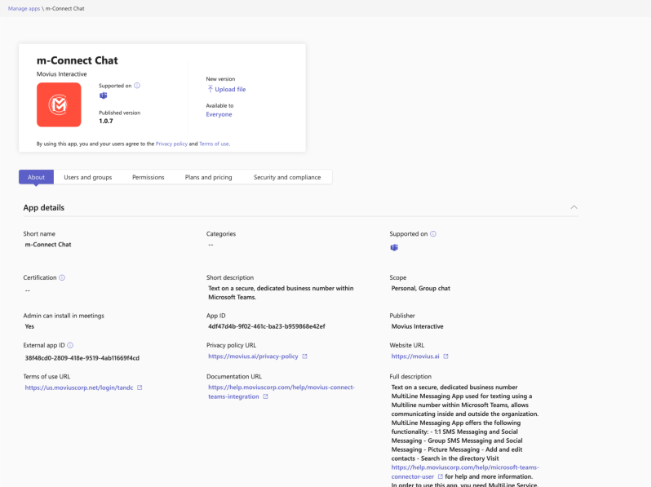651x487 pixels.
Task: Open the https://movius.ai website link
Action: tap(415, 356)
